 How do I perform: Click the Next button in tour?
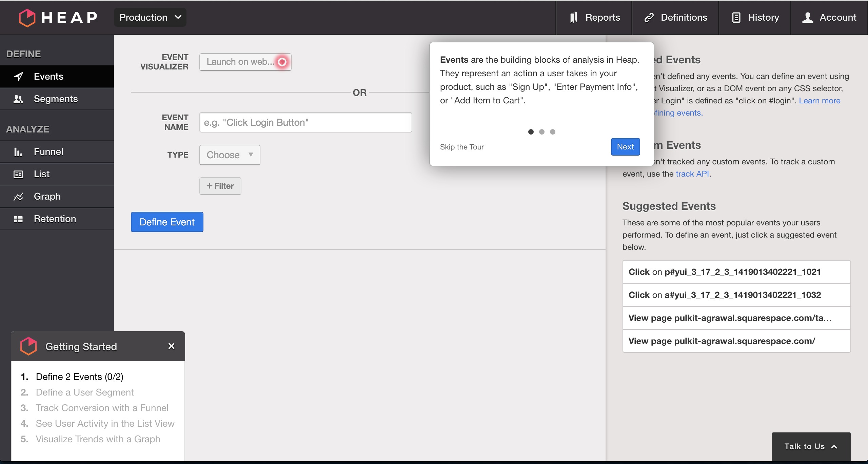coord(625,147)
